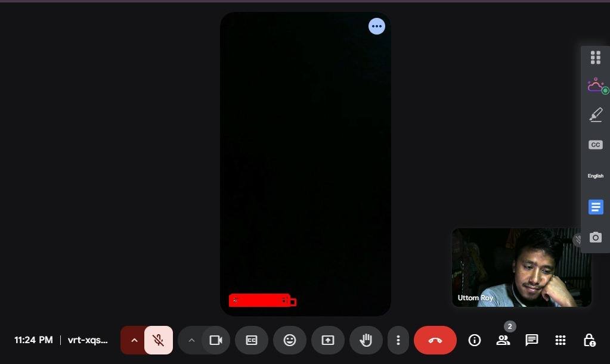This screenshot has width=610, height=364.
Task: Open host controls lock icon
Action: tap(589, 340)
